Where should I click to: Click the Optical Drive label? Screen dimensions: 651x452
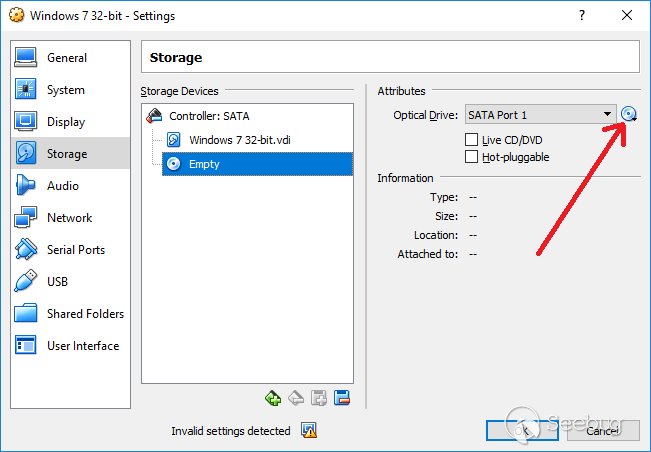click(426, 115)
